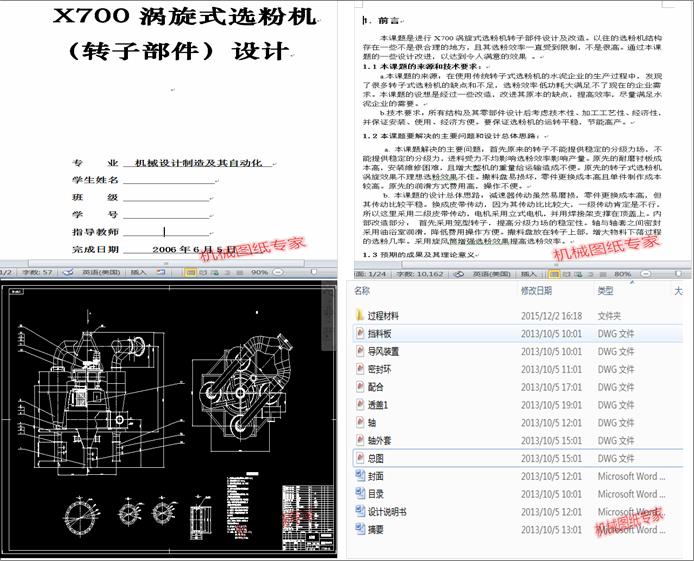Viewport: 694px width, 561px height.
Task: Select Full Screen Reading view in the right Word status bar
Action: (567, 274)
